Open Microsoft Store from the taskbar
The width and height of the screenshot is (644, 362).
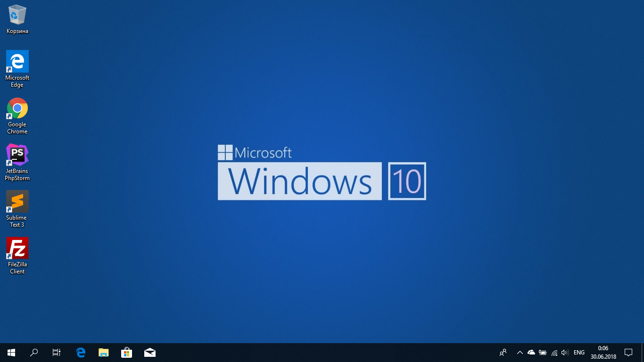[x=126, y=352]
